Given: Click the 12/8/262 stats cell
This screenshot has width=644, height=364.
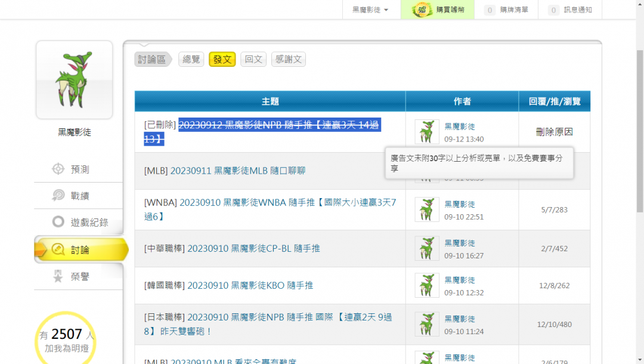Looking at the screenshot, I should pyautogui.click(x=555, y=285).
